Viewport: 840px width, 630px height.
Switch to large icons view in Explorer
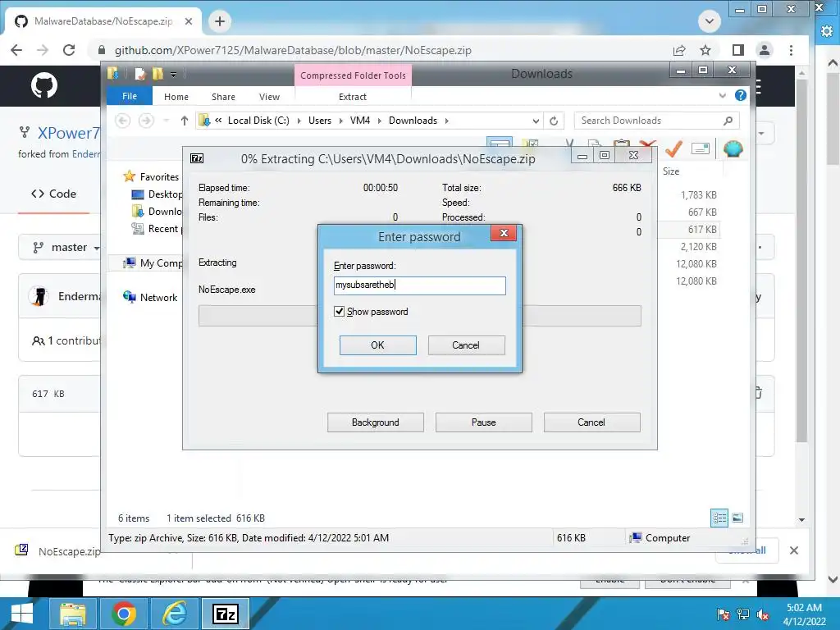737,518
